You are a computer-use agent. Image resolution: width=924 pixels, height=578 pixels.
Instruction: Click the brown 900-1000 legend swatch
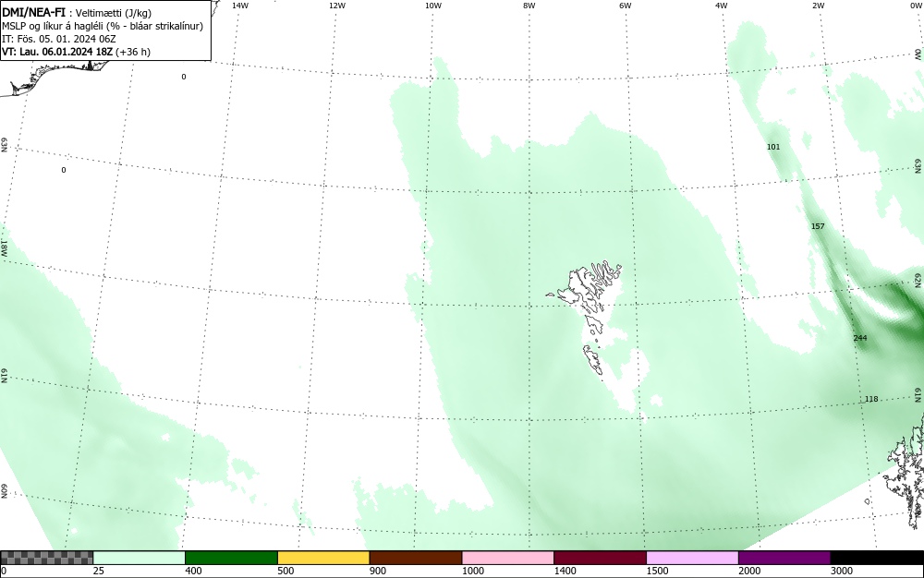[416, 558]
